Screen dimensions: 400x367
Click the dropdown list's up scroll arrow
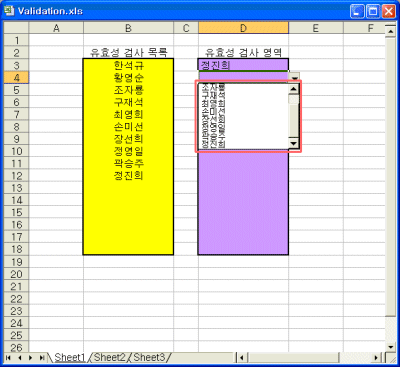294,89
